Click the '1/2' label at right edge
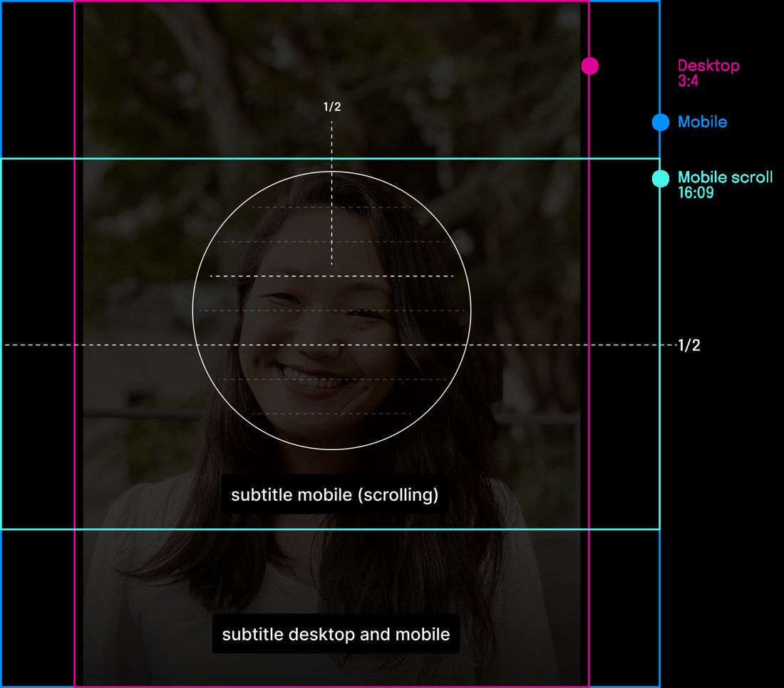This screenshot has width=784, height=688. coord(689,345)
